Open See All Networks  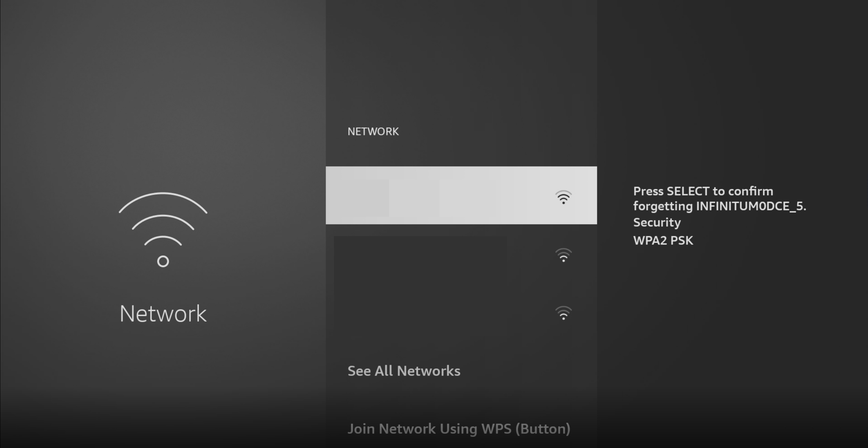point(404,371)
